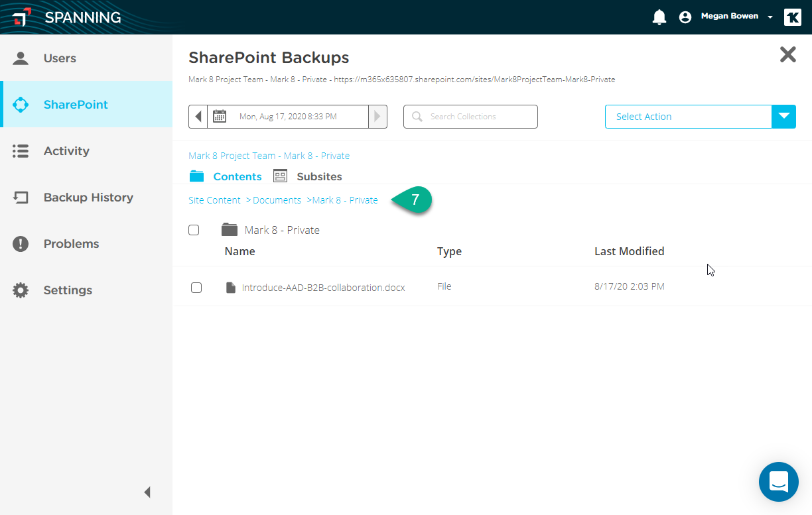The height and width of the screenshot is (515, 812).
Task: Click the user account avatar icon
Action: click(x=685, y=17)
